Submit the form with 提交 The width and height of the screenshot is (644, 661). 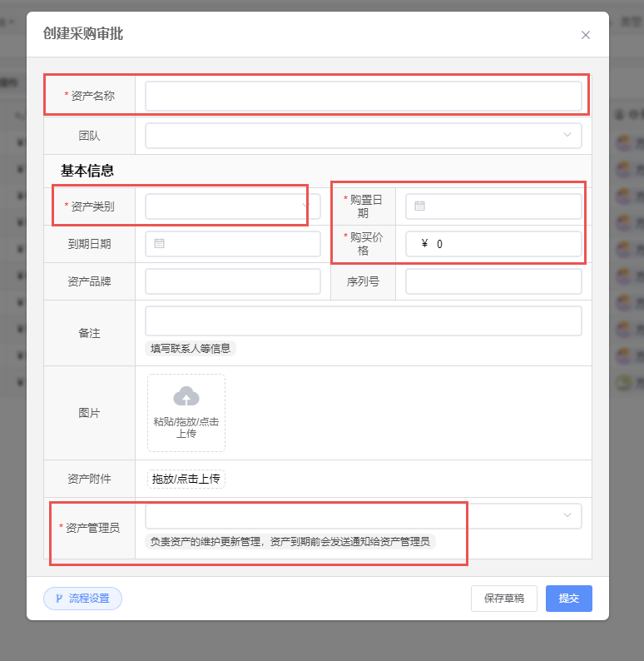pos(568,599)
